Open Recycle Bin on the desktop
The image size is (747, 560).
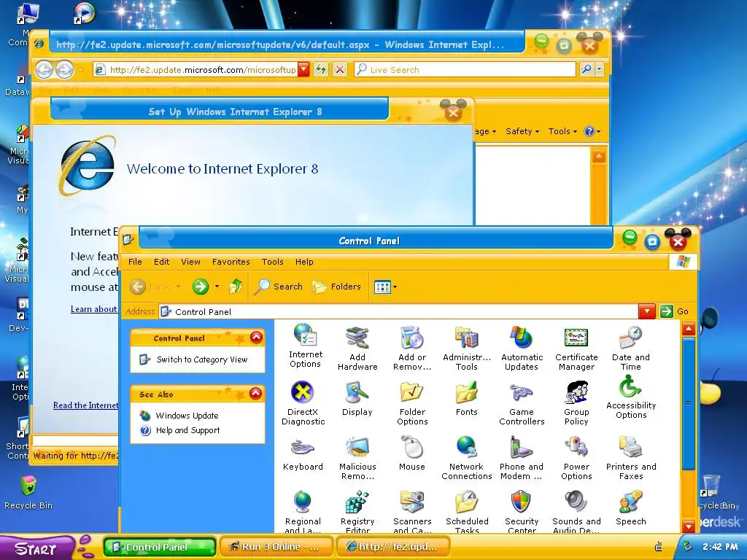point(28,492)
